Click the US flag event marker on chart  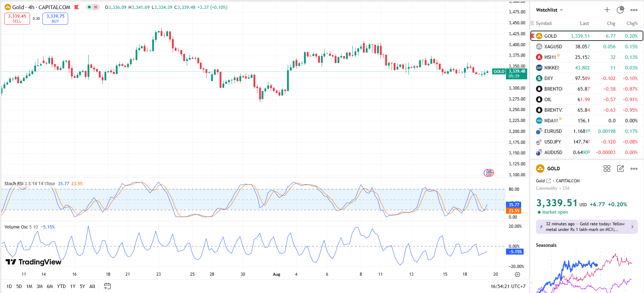click(x=489, y=173)
